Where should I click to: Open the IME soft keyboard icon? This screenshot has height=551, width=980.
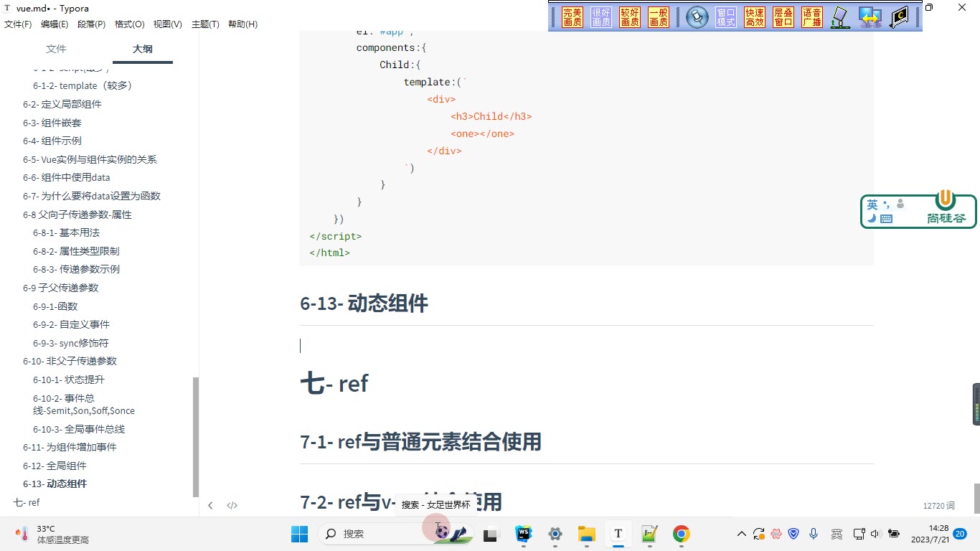[x=886, y=218]
